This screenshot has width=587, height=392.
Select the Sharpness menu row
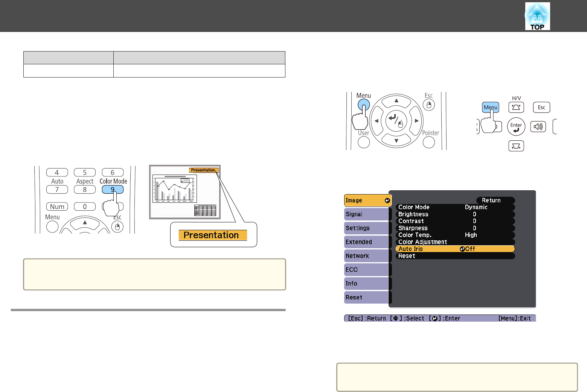click(455, 228)
